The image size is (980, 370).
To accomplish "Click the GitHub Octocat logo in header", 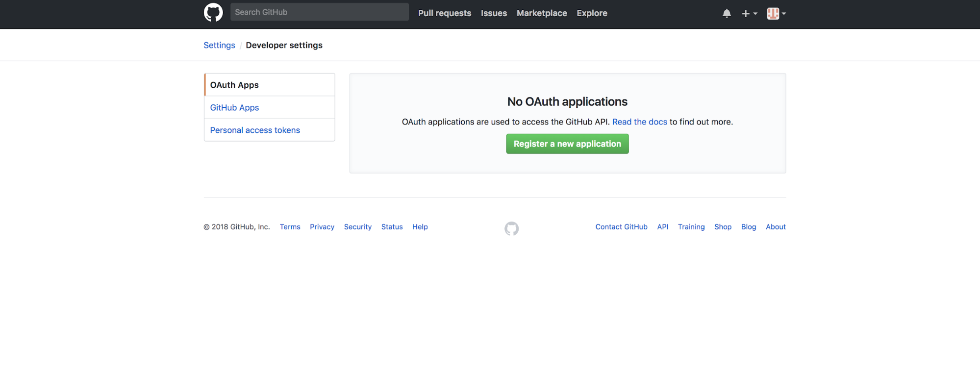I will (213, 13).
